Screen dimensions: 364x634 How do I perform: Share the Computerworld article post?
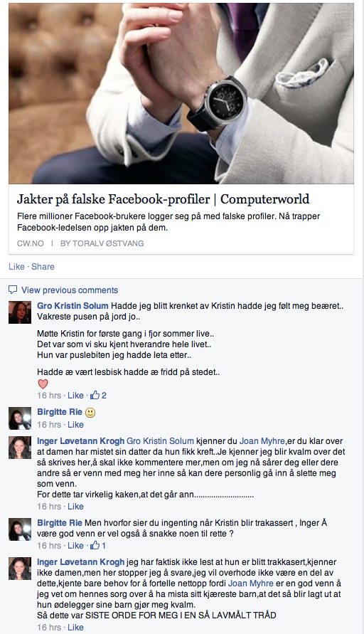pos(43,266)
